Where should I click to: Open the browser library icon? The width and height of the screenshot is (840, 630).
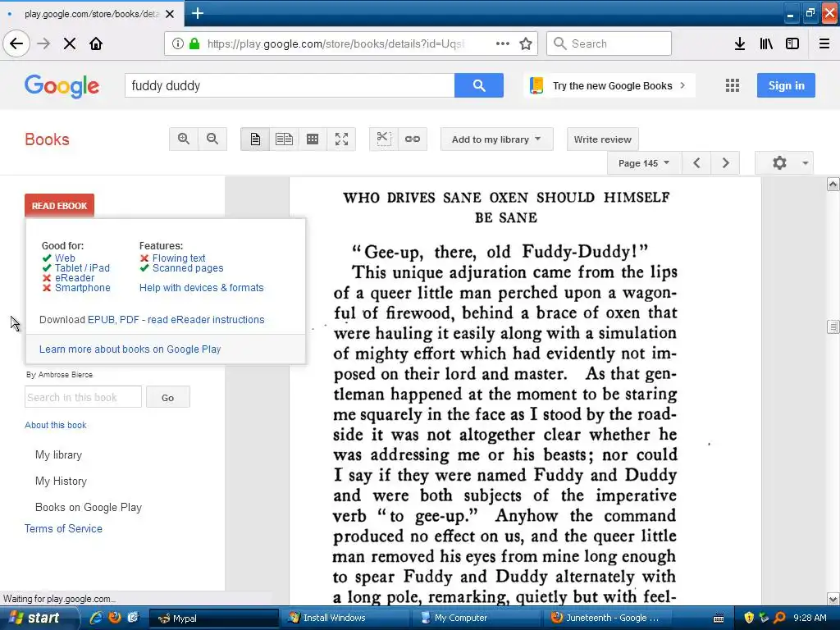point(766,43)
